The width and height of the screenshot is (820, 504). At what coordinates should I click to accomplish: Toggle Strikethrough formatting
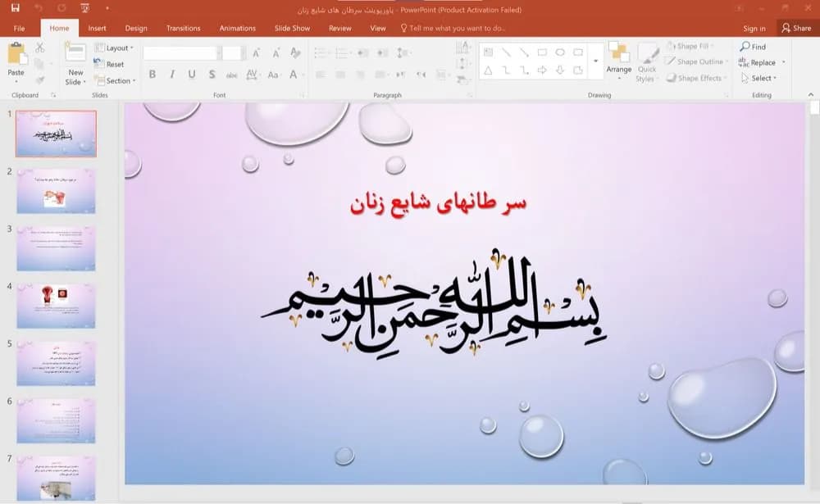coord(232,75)
